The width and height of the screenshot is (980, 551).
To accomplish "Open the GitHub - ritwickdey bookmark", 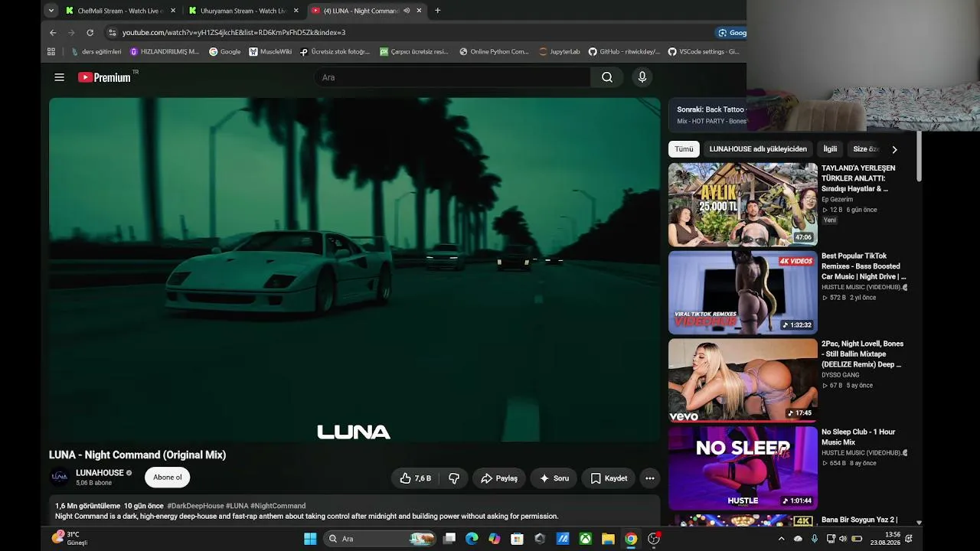I will [624, 52].
